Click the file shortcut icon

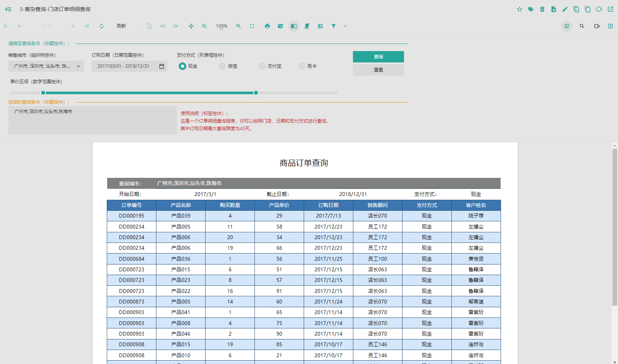[554, 9]
